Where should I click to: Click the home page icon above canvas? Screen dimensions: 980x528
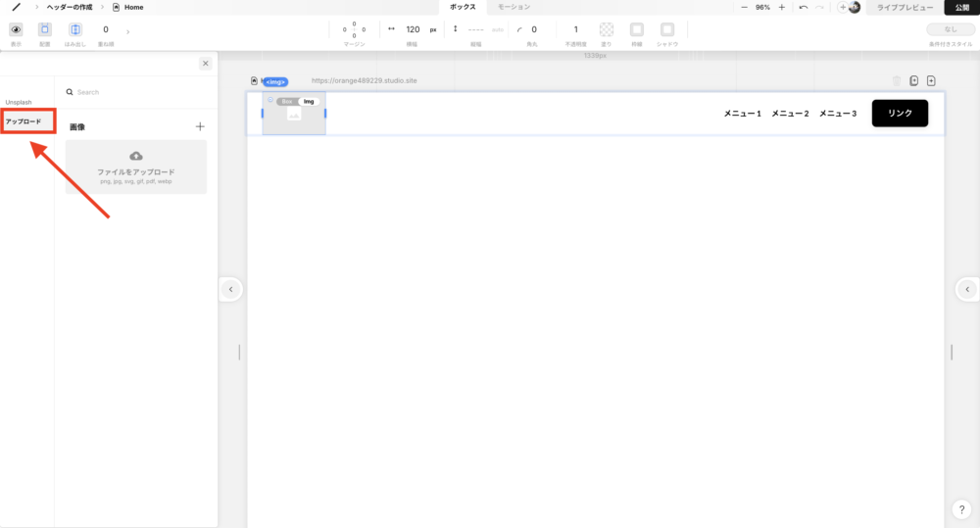(254, 80)
